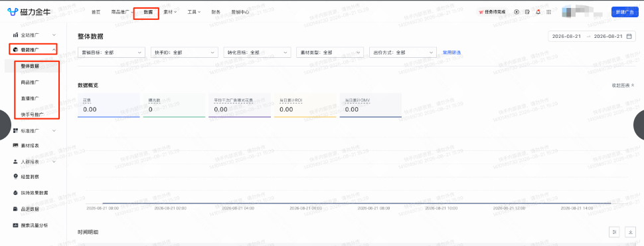The image size is (644, 246).
Task: Click the 素材报表 sidebar icon
Action: [x=16, y=146]
